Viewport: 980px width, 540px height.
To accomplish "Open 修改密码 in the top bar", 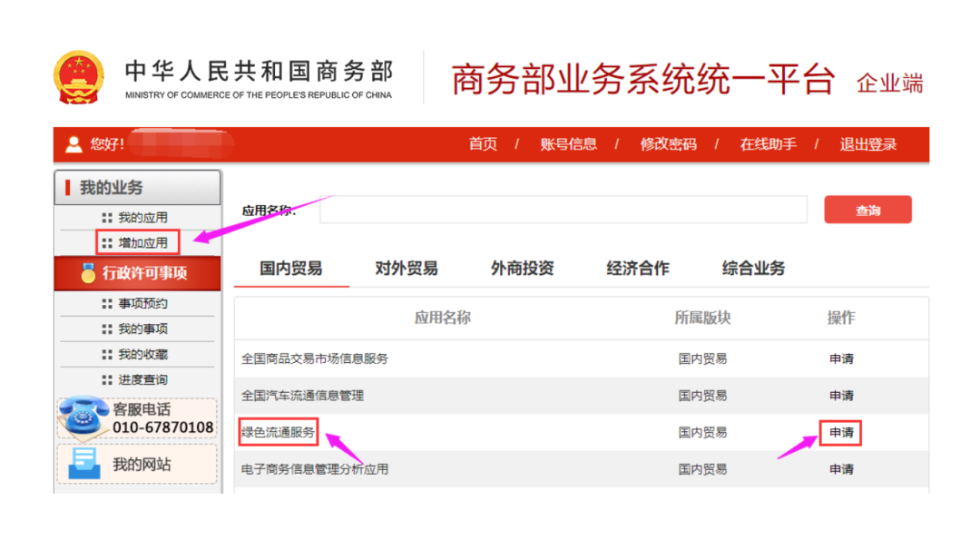I will 668,144.
